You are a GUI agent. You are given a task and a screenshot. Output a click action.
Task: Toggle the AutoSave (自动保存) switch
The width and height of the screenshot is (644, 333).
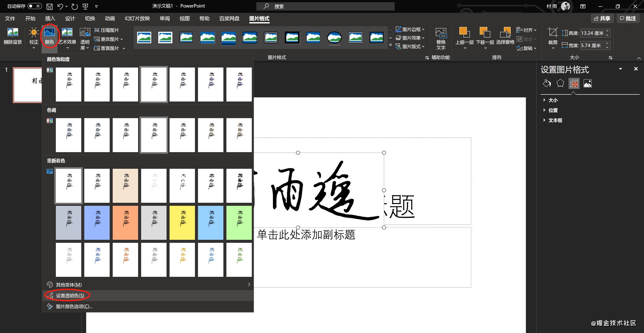(x=35, y=6)
